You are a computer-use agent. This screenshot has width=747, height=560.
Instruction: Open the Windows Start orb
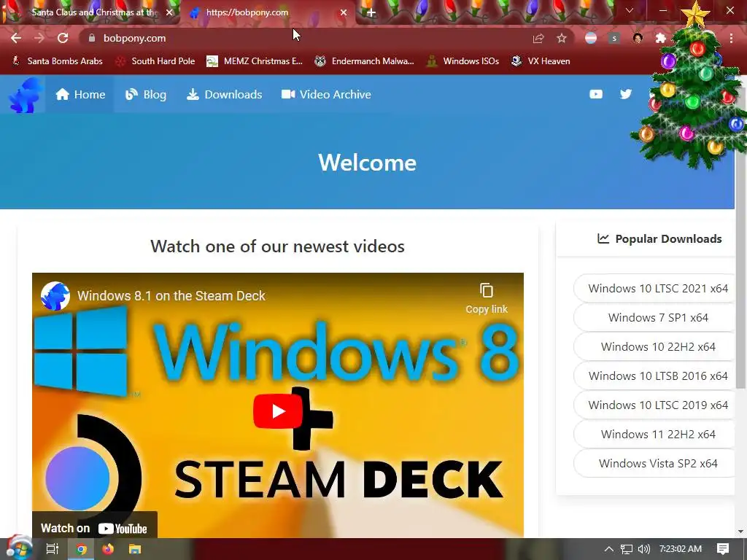pyautogui.click(x=19, y=548)
